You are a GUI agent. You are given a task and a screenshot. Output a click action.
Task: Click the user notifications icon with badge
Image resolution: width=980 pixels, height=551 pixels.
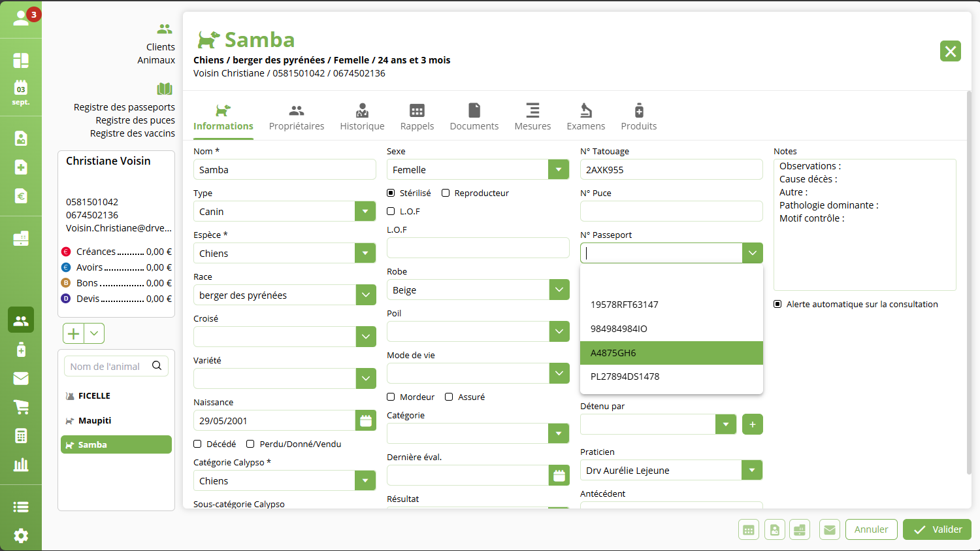tap(22, 18)
